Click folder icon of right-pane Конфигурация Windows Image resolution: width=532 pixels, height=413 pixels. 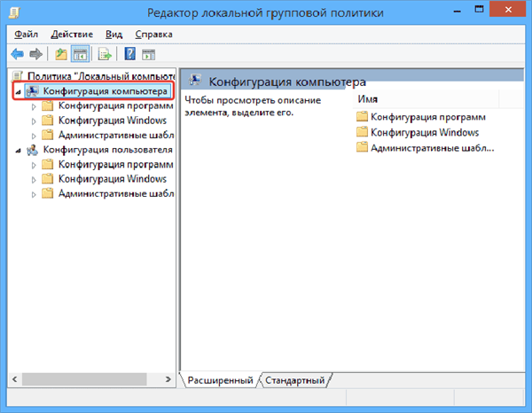tap(362, 132)
